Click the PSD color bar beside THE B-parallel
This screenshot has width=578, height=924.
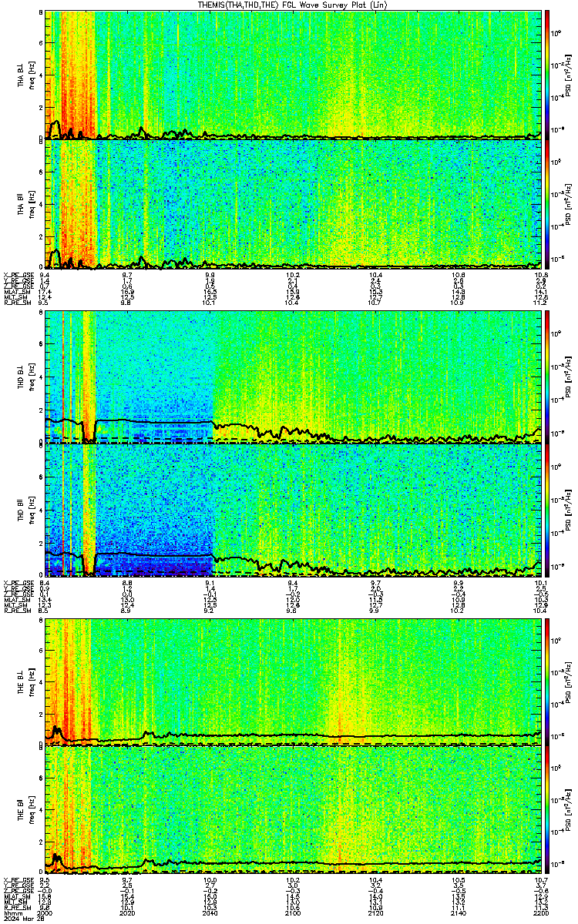pyautogui.click(x=548, y=811)
